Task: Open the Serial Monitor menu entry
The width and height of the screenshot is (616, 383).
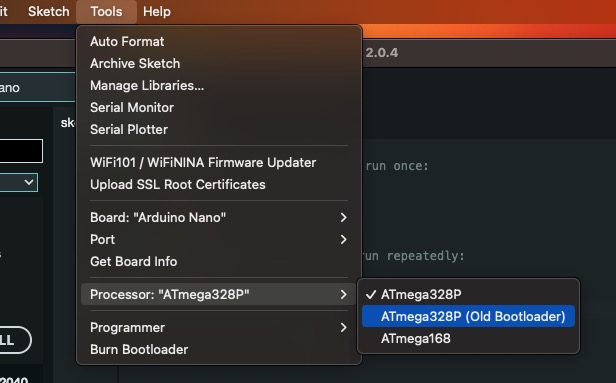Action: pos(219,108)
